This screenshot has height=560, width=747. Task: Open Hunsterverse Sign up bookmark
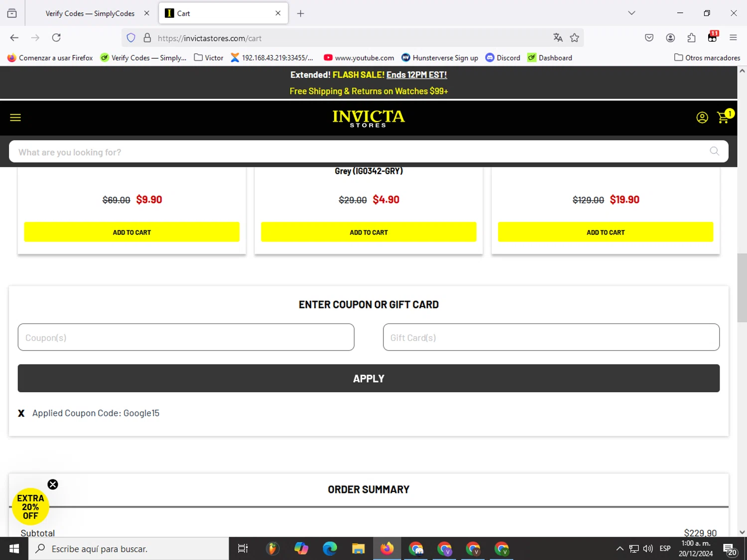(440, 58)
